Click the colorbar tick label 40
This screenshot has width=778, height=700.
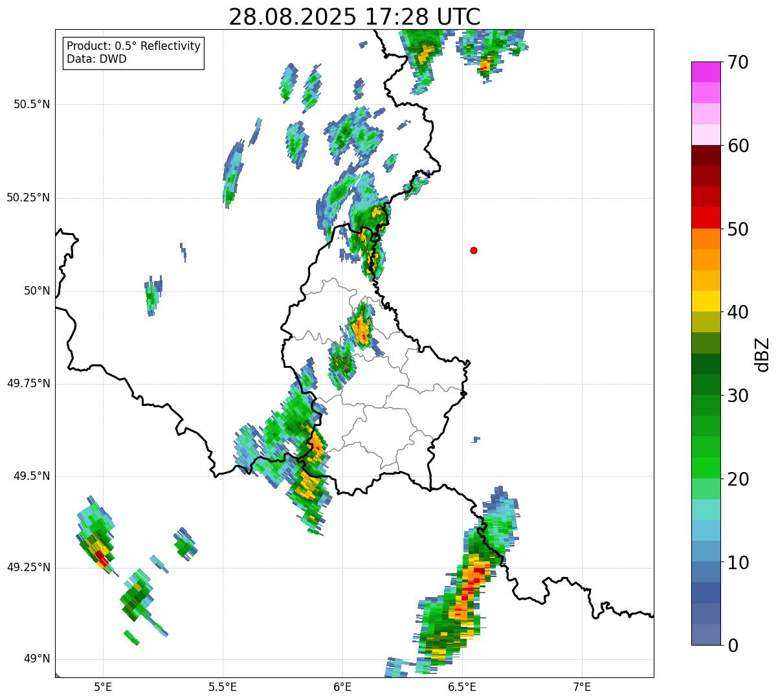(738, 312)
